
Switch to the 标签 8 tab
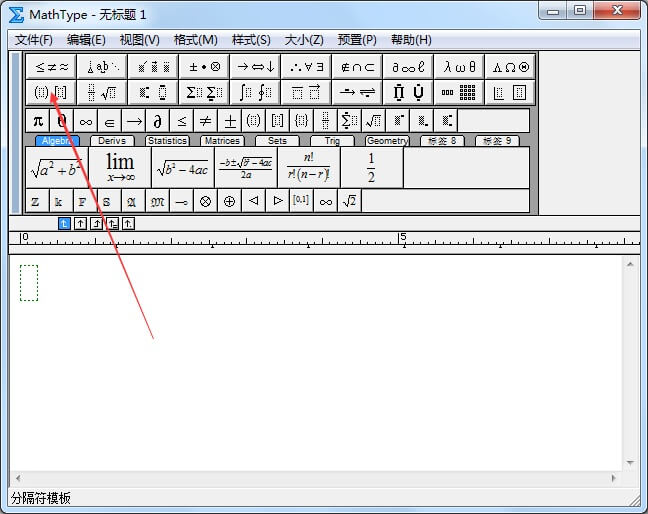442,141
